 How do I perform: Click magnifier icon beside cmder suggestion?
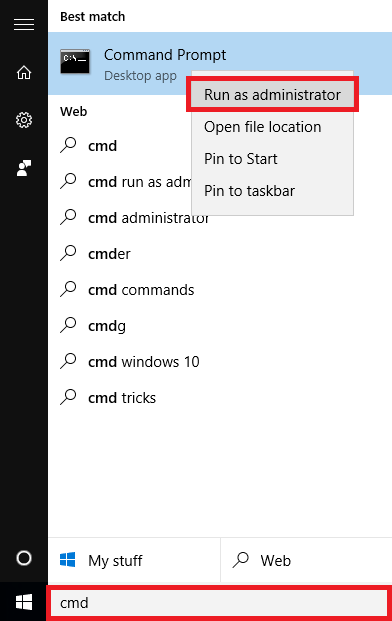68,253
